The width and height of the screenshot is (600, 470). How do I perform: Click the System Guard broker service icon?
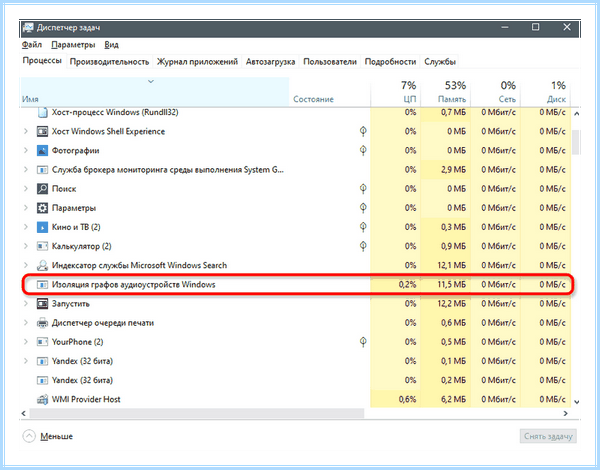[42, 170]
